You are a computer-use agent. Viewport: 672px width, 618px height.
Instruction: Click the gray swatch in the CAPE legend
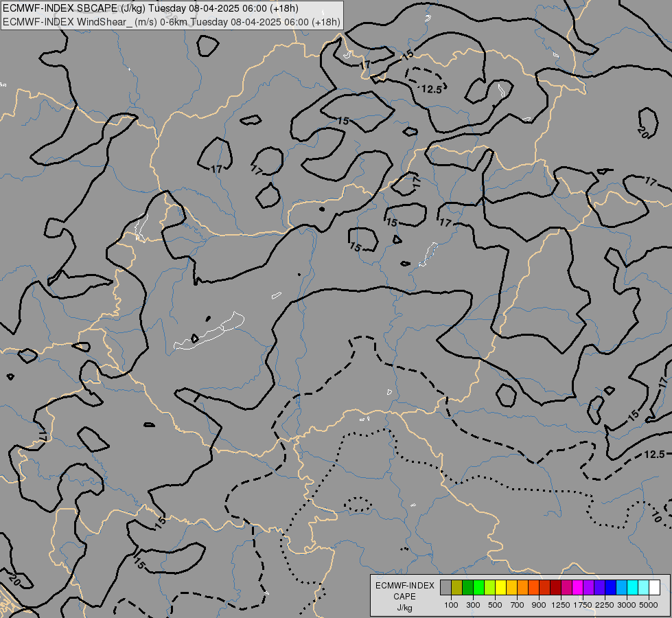[x=445, y=587]
